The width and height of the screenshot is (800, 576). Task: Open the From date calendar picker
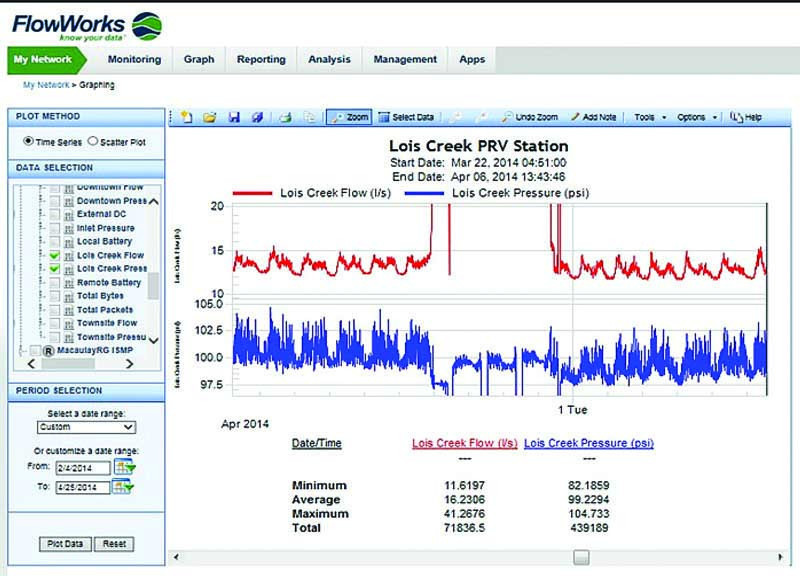click(x=123, y=466)
